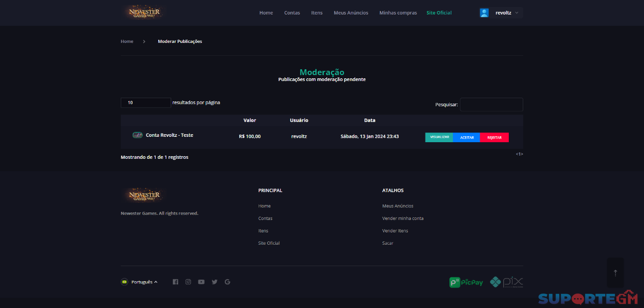The width and height of the screenshot is (644, 308).
Task: Open Minhas compras in the top navigation
Action: pos(398,13)
